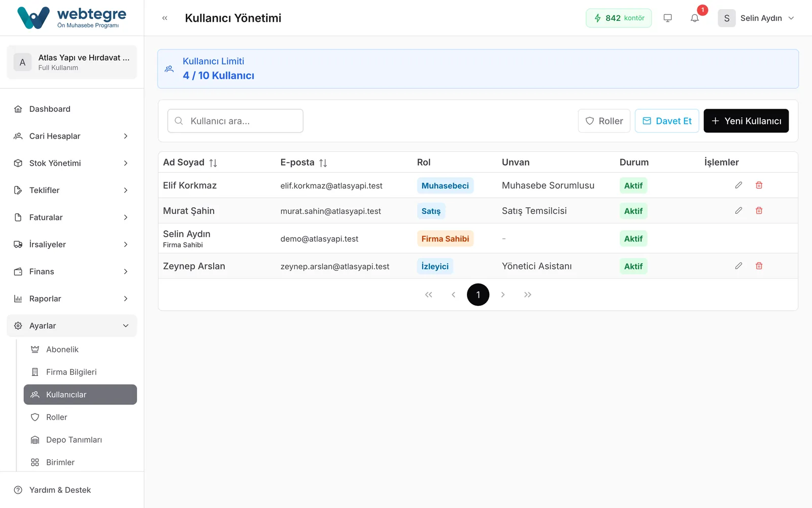The width and height of the screenshot is (812, 508).
Task: Expand Teklifler menu
Action: pos(72,190)
